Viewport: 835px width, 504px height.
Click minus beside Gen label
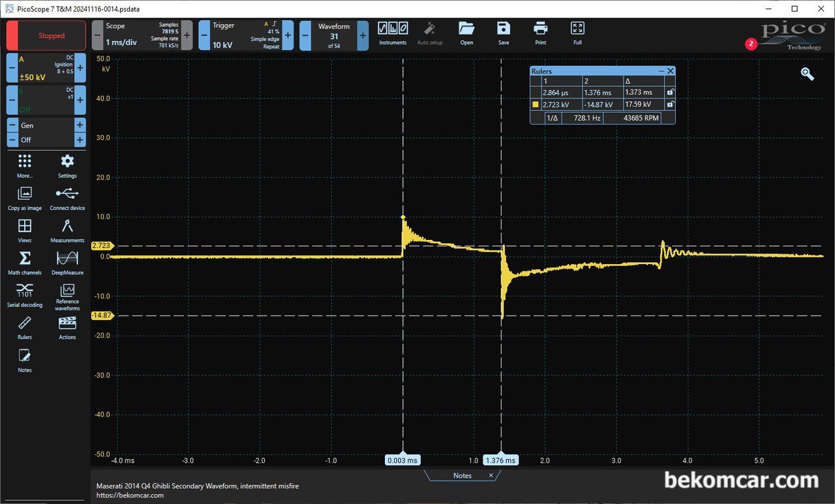[x=12, y=125]
